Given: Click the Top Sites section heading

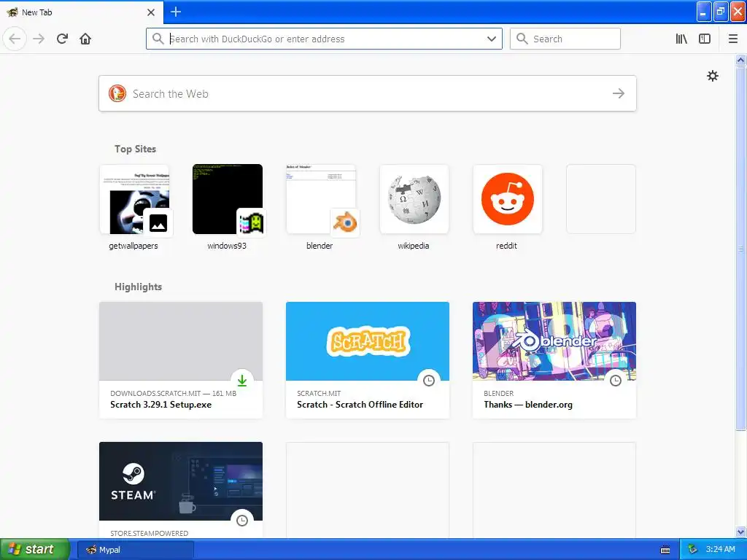Looking at the screenshot, I should 135,149.
